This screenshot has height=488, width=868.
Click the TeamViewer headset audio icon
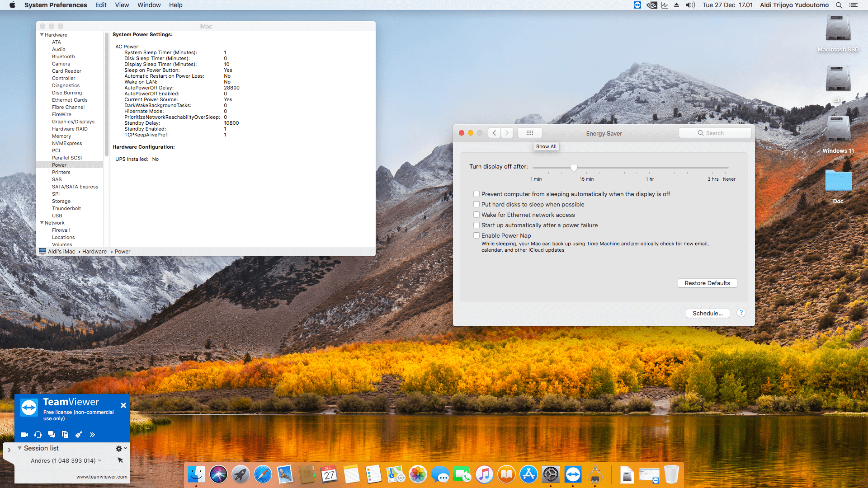[38, 435]
